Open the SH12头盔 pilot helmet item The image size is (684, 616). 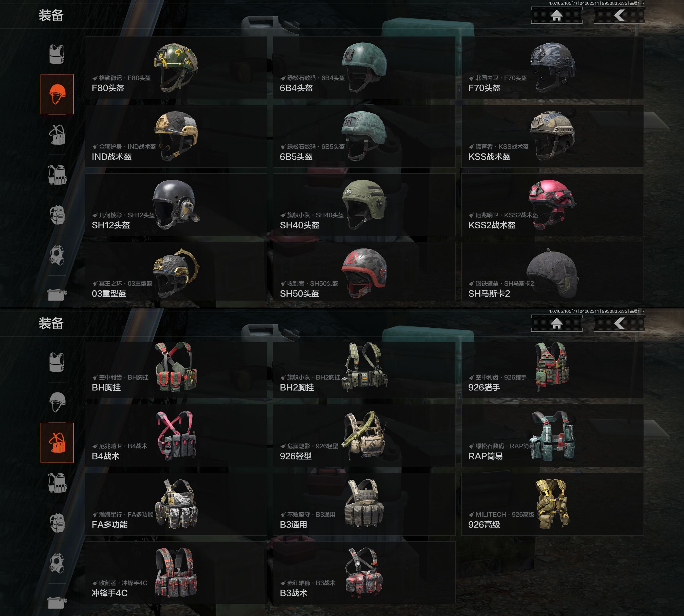coord(176,205)
